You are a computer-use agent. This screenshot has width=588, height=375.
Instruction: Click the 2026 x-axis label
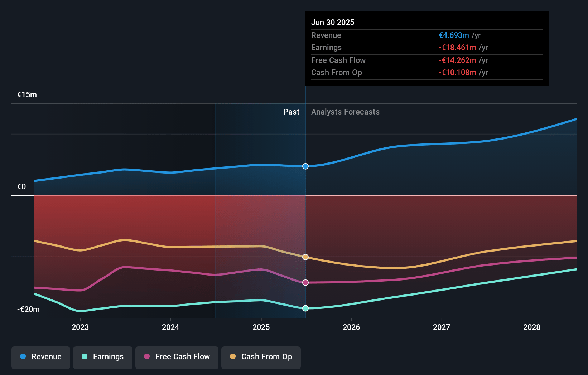click(351, 327)
